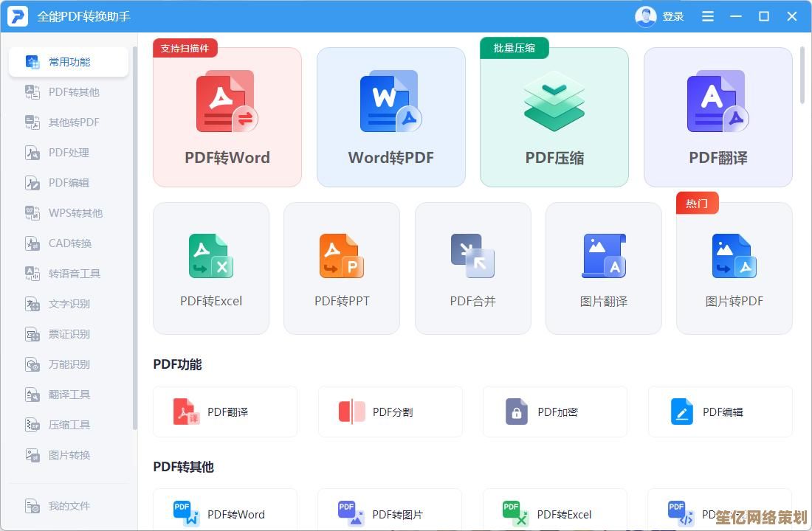Open the PDF转Word conversion tile
This screenshot has height=531, width=812.
[227, 117]
